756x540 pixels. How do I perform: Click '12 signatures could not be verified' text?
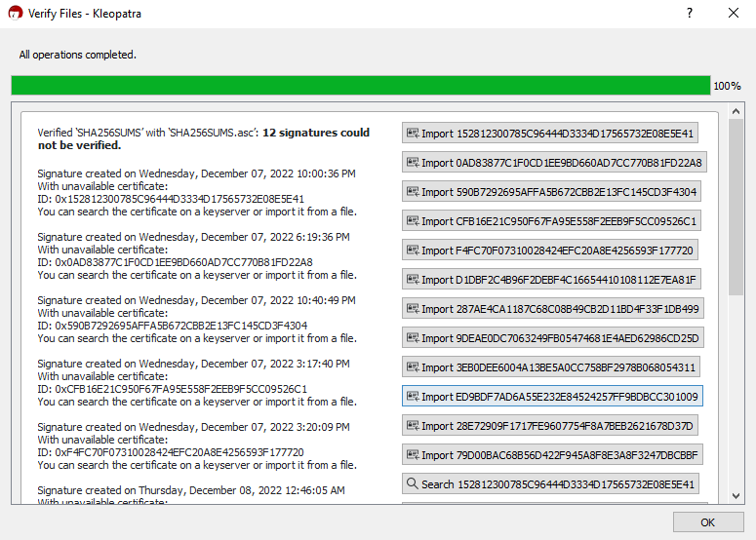204,138
